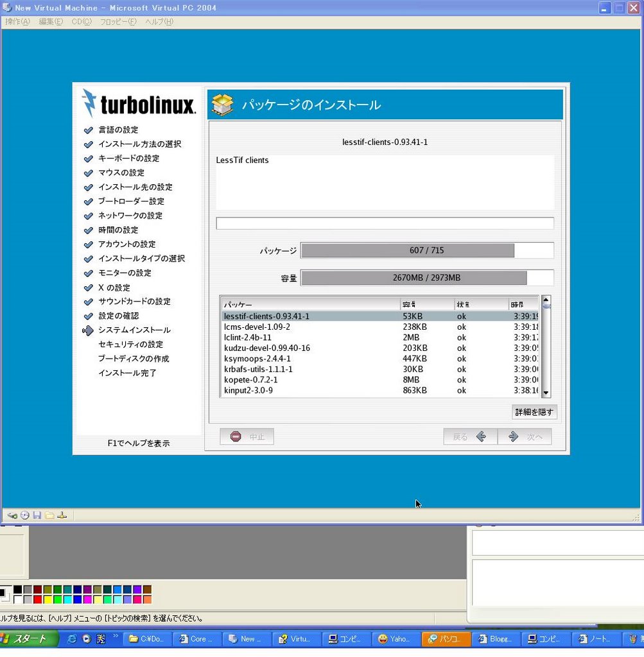This screenshot has width=644, height=657.
Task: Pick the black swatch in Paint's color palette
Action: tap(17, 590)
